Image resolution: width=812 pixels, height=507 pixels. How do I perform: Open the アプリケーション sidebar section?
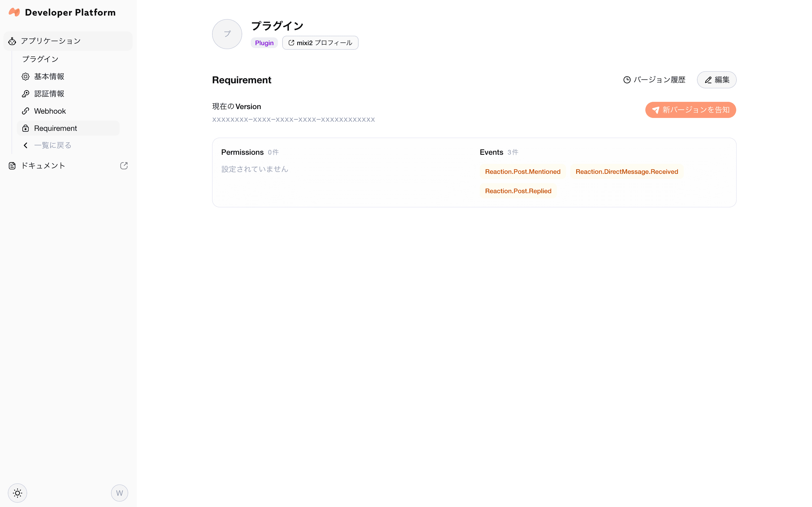[x=68, y=41]
